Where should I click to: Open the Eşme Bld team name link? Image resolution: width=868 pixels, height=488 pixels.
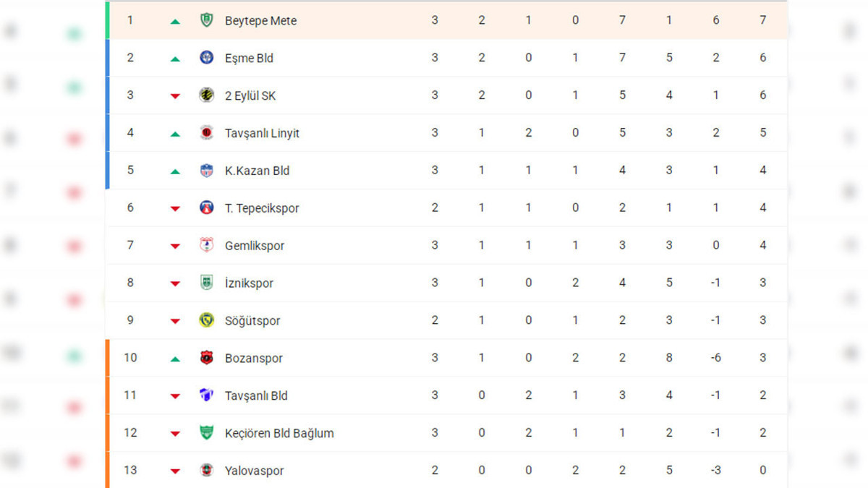[249, 58]
